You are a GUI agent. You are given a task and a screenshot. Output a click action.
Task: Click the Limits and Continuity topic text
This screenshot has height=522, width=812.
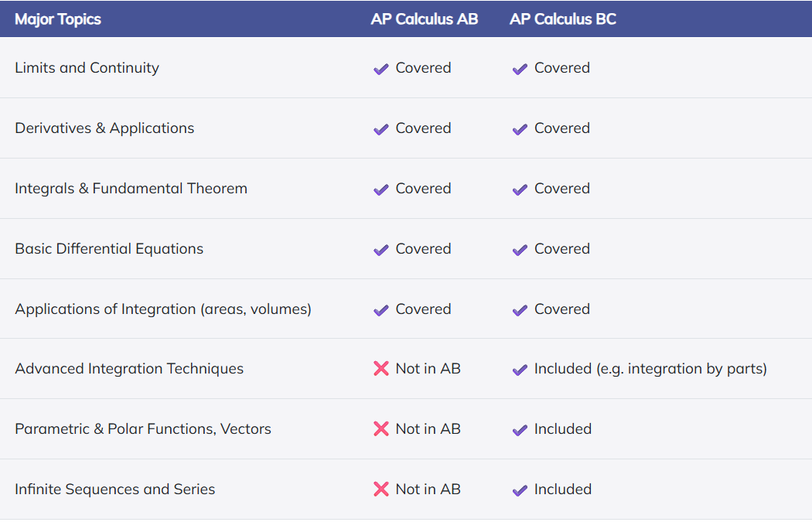click(87, 68)
